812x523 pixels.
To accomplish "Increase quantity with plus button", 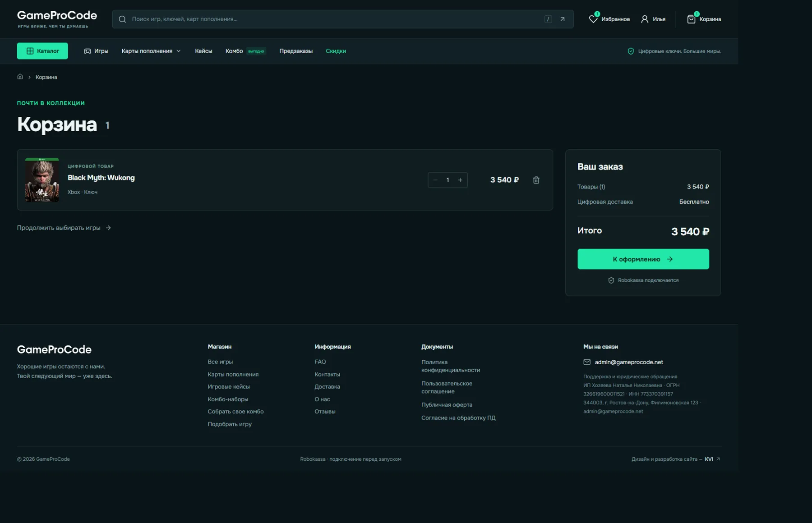I will 460,180.
